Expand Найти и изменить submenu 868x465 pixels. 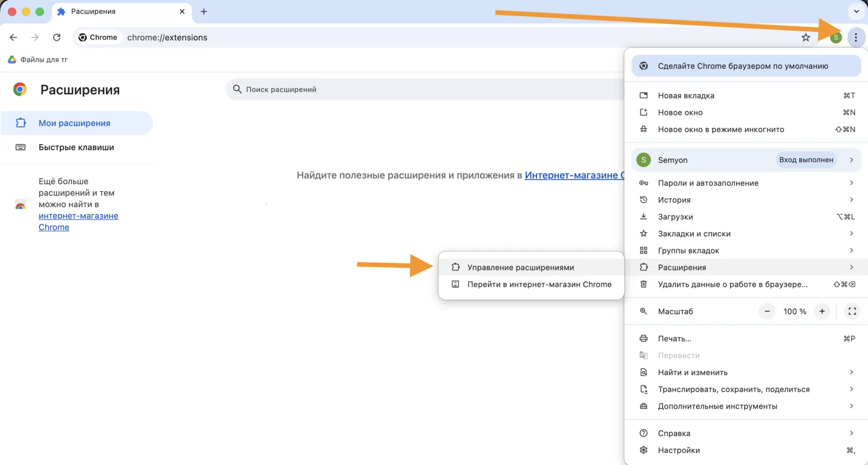point(746,372)
